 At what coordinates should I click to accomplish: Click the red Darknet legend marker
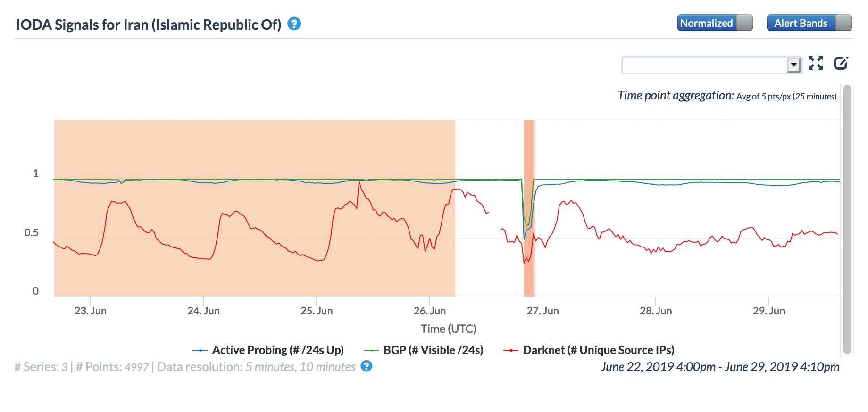(x=511, y=350)
